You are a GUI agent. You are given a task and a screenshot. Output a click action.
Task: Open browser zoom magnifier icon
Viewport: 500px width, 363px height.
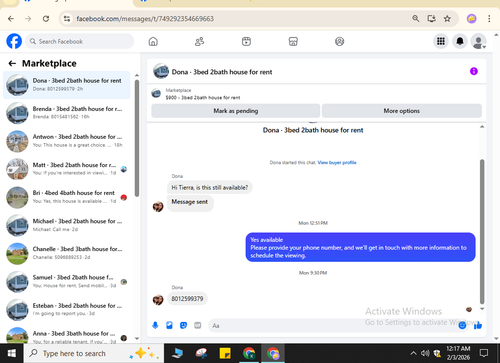(415, 19)
